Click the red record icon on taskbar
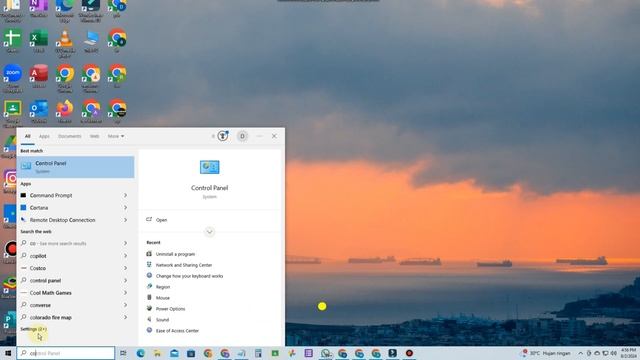This screenshot has height=360, width=640. pos(409,353)
